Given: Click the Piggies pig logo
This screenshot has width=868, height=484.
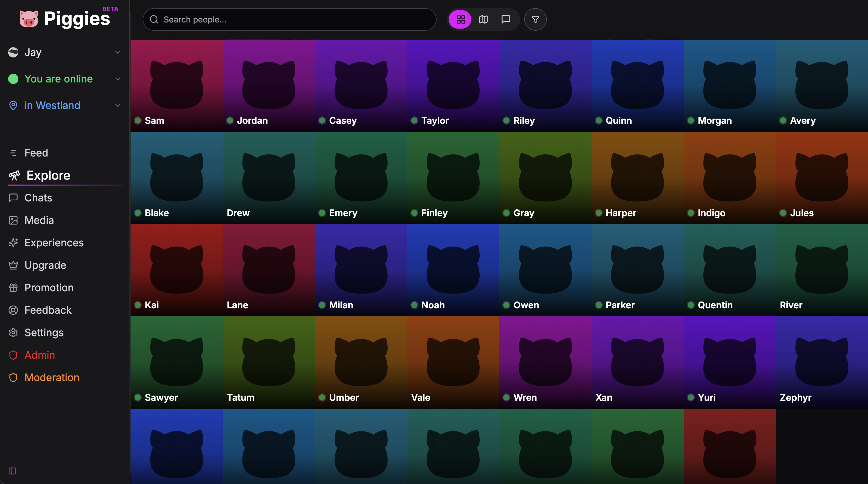Looking at the screenshot, I should (29, 19).
